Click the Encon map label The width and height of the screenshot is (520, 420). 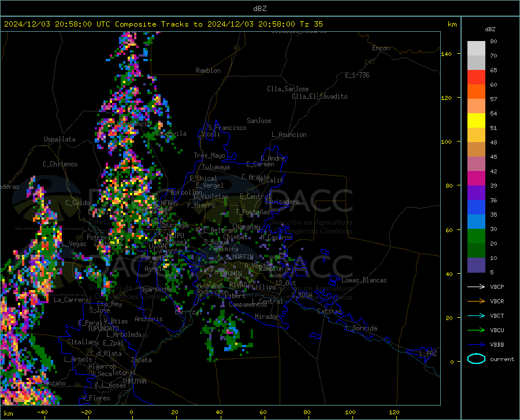pos(381,48)
